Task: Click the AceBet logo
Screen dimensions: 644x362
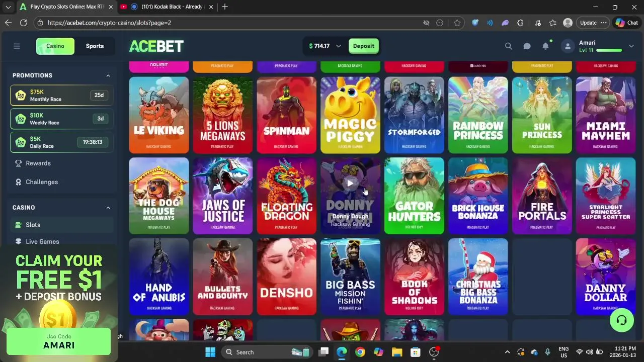Action: (156, 46)
